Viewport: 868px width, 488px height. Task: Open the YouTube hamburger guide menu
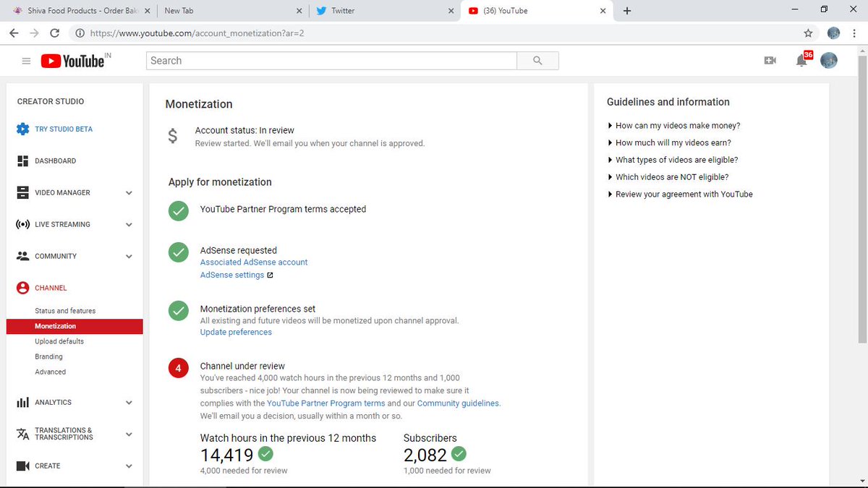click(26, 61)
